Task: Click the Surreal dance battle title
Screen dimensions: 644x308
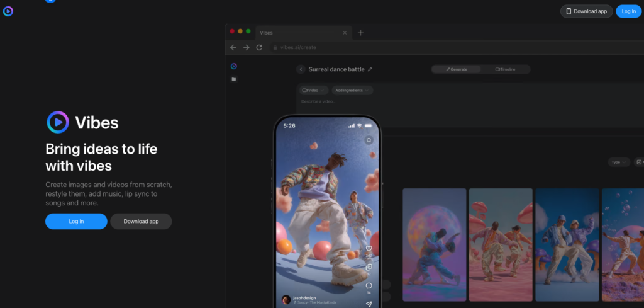Action: pos(336,69)
